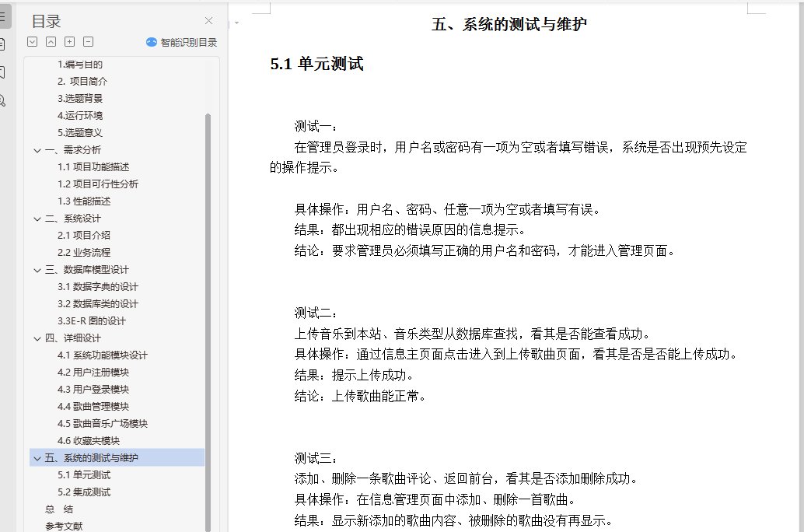Jump to 1.编写目的 heading
Viewport: 804px width, 532px height.
(80, 64)
